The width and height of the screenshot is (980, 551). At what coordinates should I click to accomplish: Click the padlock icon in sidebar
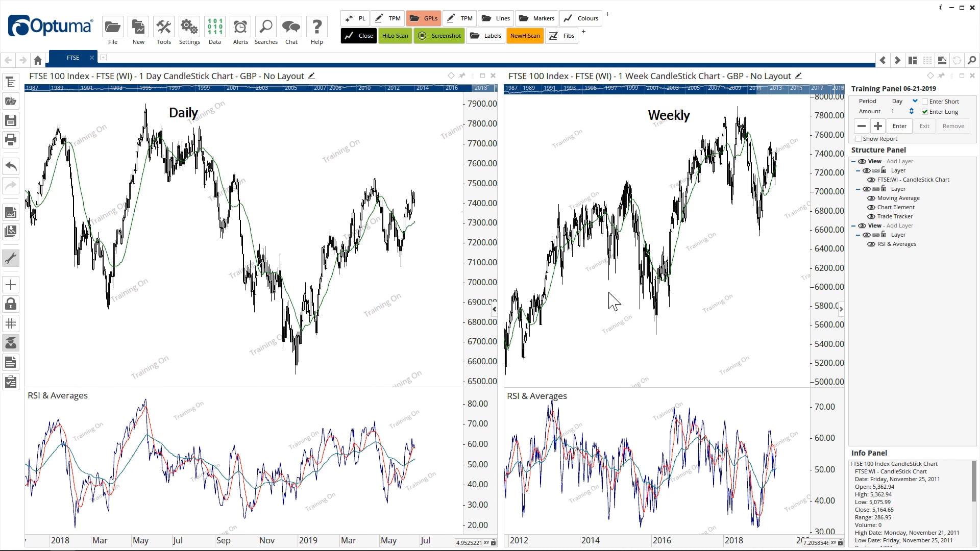(11, 304)
